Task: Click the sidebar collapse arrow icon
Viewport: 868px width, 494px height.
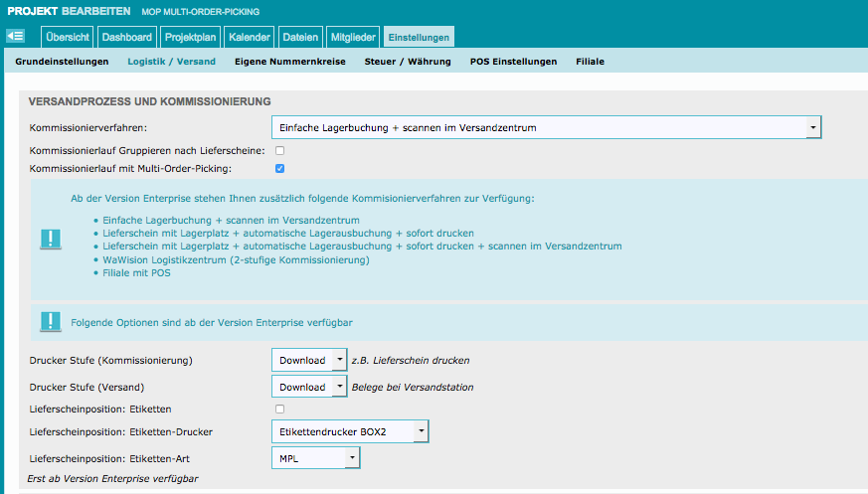Action: (15, 37)
